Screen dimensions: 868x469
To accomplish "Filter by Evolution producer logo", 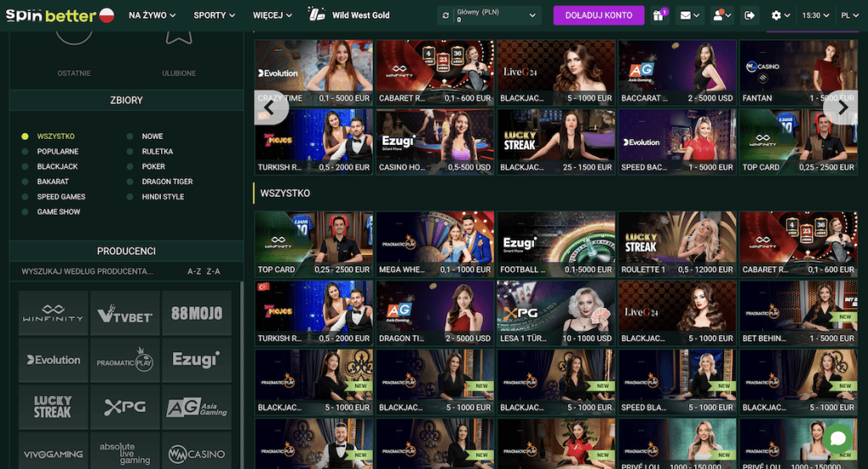I will pos(53,360).
